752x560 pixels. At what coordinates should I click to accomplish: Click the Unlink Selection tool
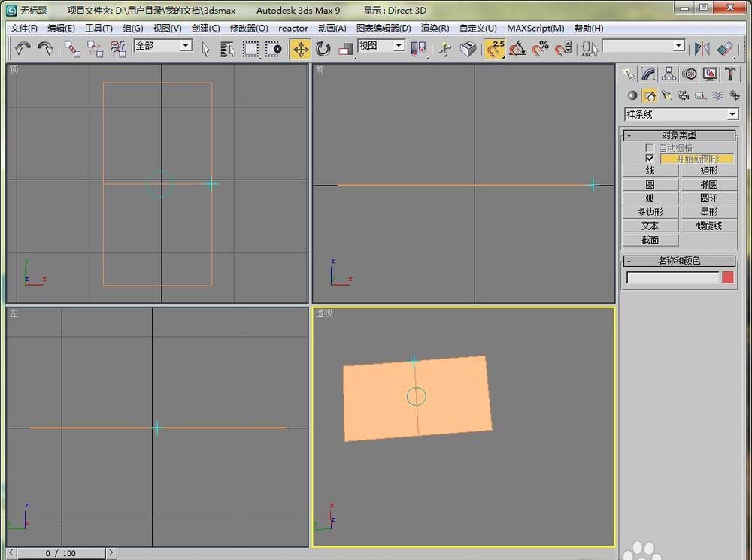click(x=95, y=48)
